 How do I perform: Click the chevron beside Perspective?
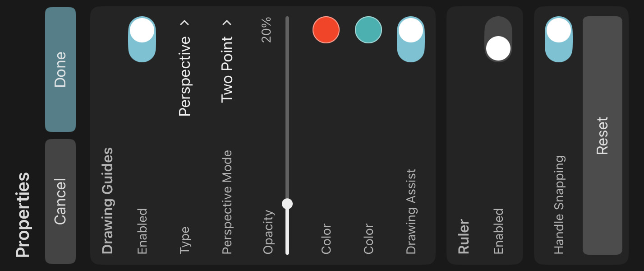point(184,23)
